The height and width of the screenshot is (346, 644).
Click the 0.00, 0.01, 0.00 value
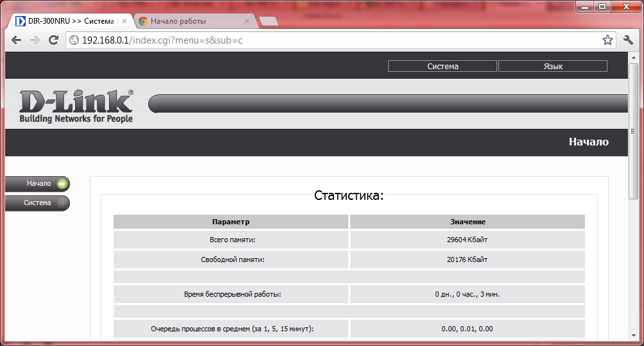468,329
